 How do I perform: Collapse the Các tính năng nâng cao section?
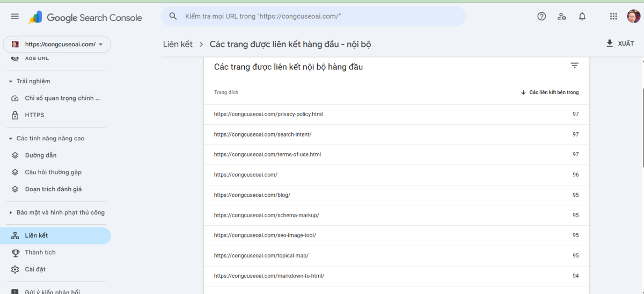[10, 139]
